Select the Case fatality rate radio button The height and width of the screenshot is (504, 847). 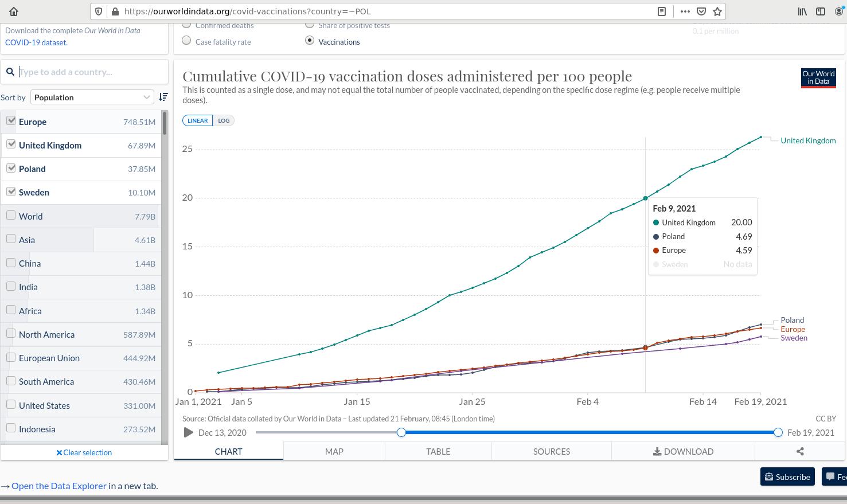click(x=186, y=41)
